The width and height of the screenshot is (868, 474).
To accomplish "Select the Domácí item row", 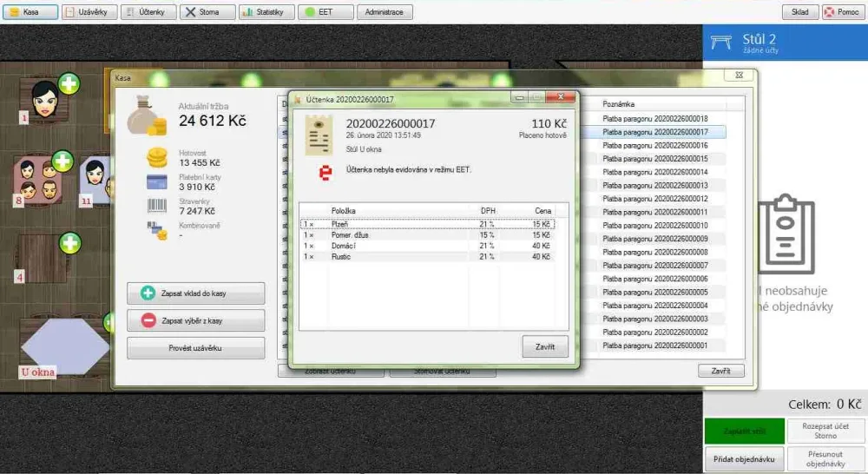I will tap(427, 246).
